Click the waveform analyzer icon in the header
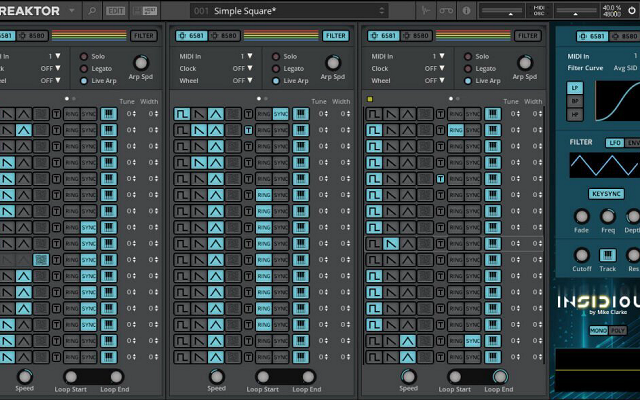 click(x=426, y=11)
